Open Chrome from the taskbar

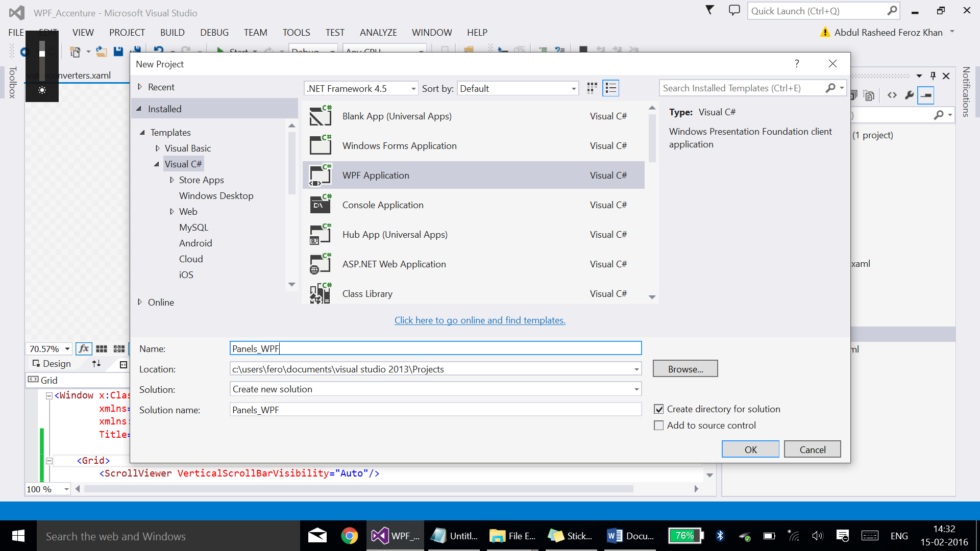350,536
